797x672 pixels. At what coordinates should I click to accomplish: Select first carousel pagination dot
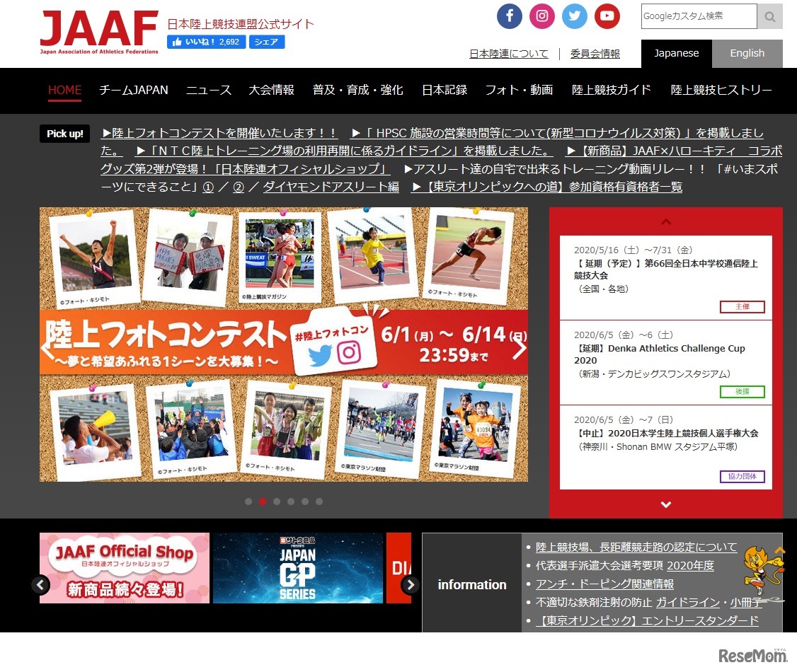tap(248, 502)
